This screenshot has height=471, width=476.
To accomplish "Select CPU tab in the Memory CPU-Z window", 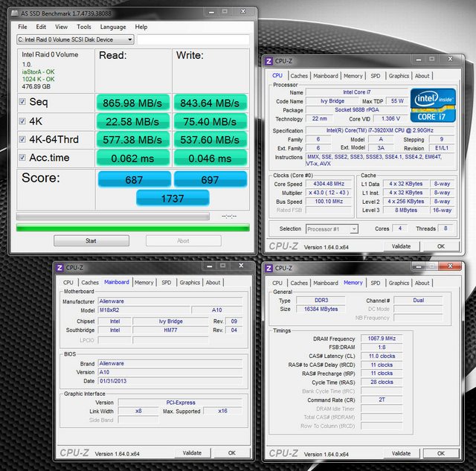I will pyautogui.click(x=277, y=283).
